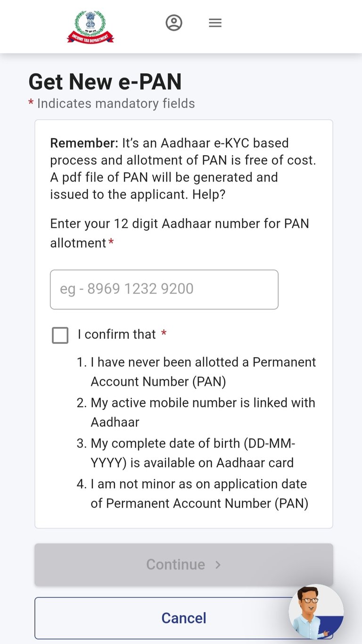Click the 'Get New e-PAN' heading
Image resolution: width=362 pixels, height=644 pixels.
pos(105,82)
